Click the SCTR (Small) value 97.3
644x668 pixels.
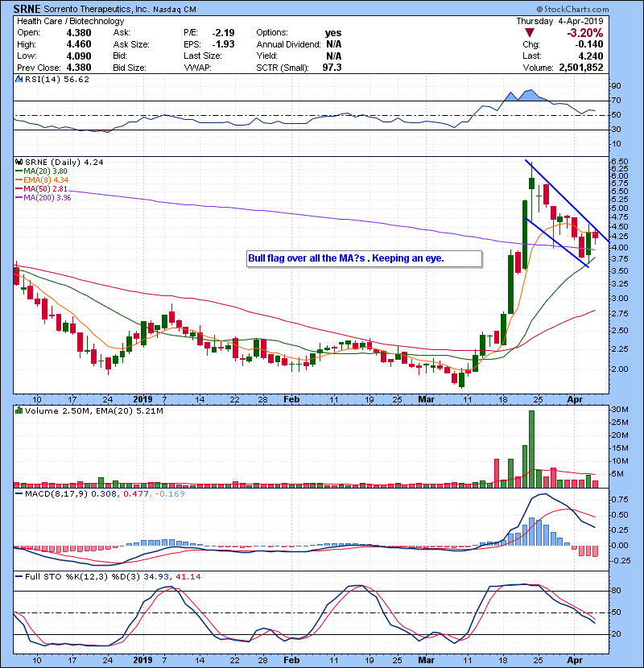(x=332, y=68)
